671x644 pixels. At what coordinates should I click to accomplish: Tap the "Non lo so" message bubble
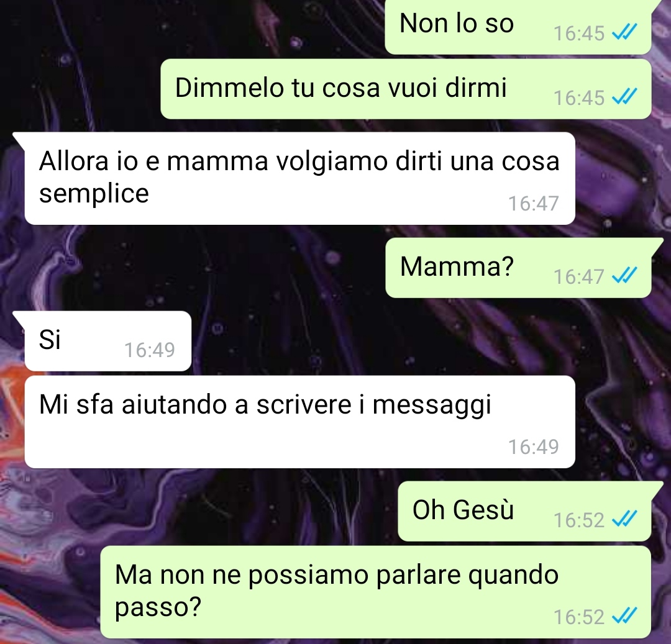point(518,27)
